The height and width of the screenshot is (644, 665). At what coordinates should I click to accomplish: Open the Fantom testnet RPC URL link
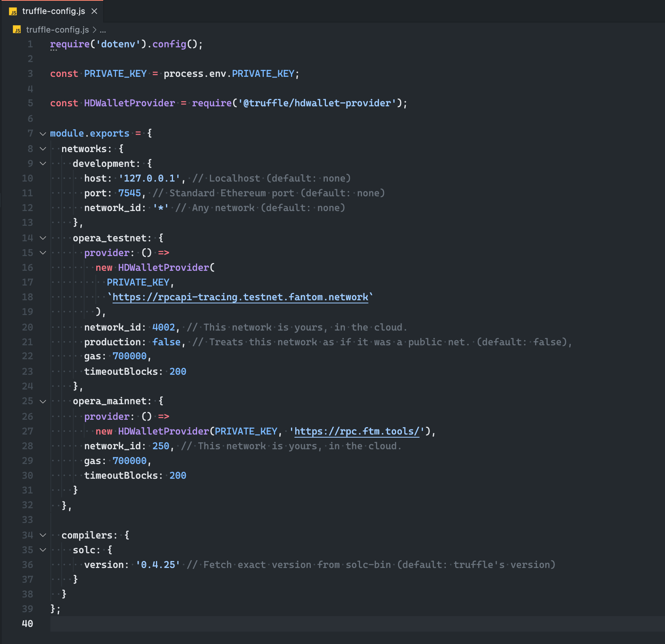click(240, 297)
